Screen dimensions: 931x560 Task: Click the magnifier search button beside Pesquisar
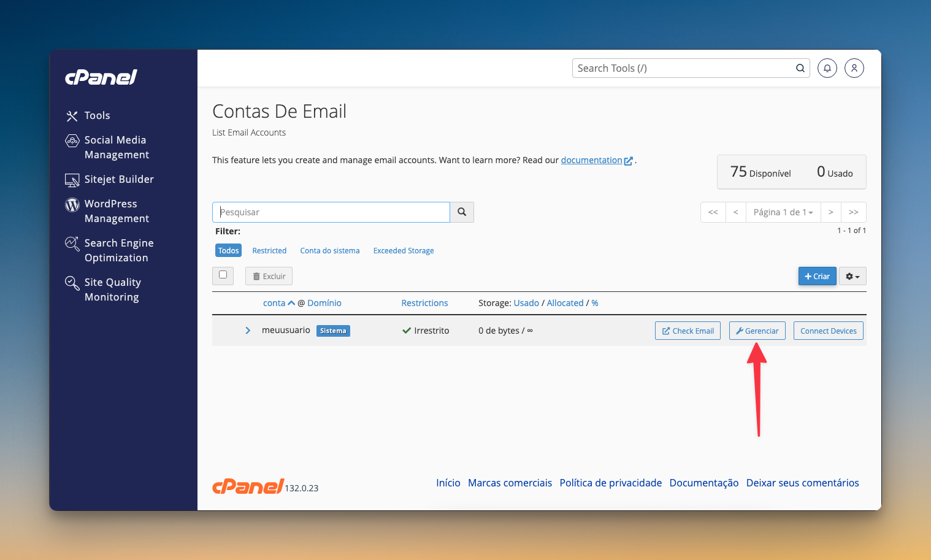click(462, 212)
